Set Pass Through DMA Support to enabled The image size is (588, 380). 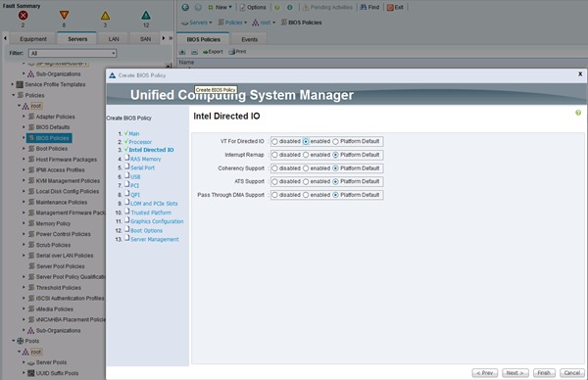(x=306, y=195)
